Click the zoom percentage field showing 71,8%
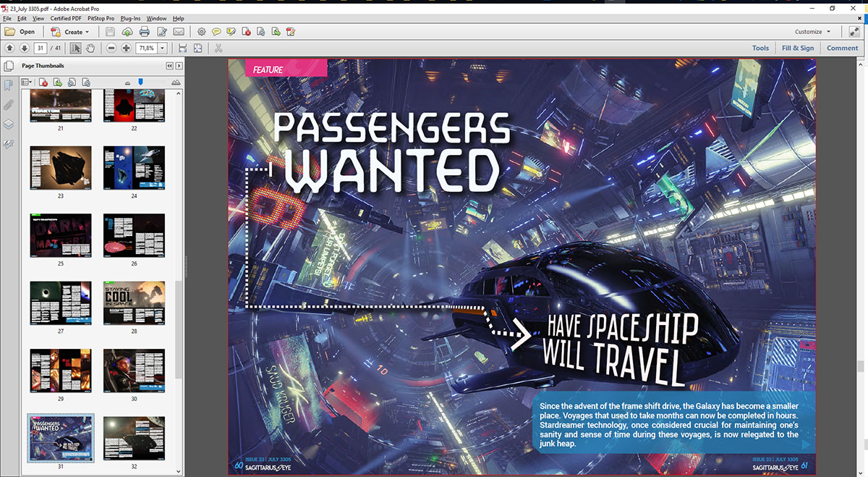The width and height of the screenshot is (868, 477). pyautogui.click(x=147, y=48)
